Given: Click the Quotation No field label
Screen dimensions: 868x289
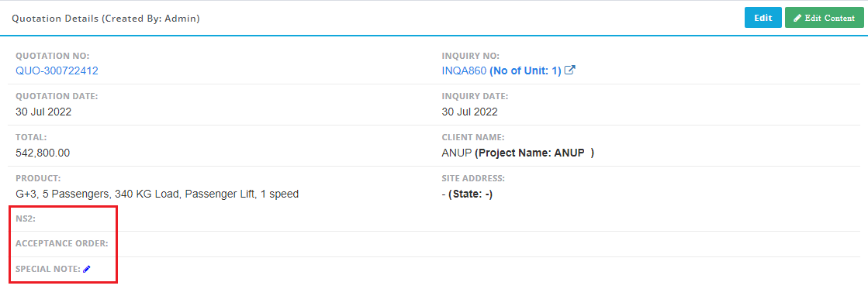Looking at the screenshot, I should click(53, 56).
